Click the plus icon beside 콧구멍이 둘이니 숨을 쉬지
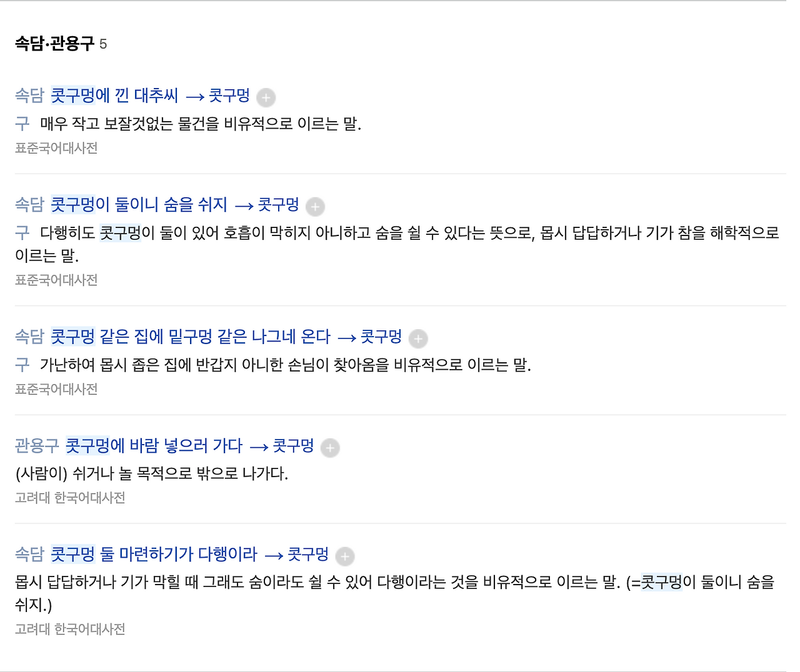Viewport: 800px width, 672px height. (314, 207)
